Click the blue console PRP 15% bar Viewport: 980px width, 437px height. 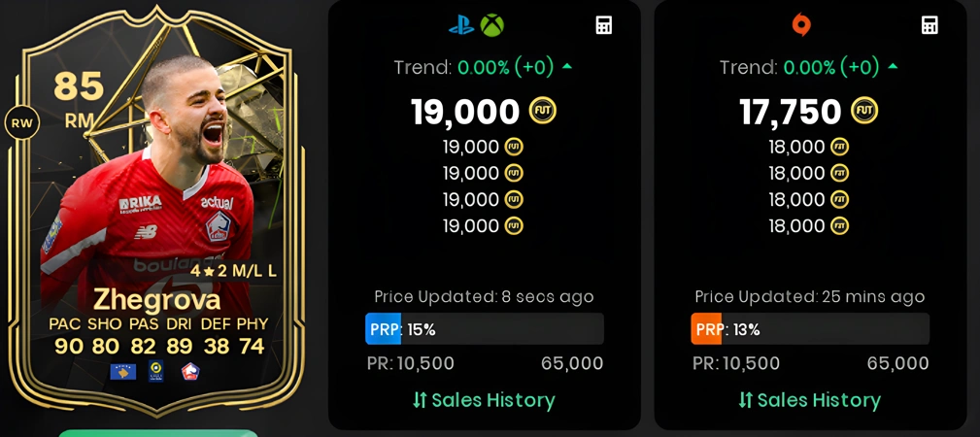point(485,329)
